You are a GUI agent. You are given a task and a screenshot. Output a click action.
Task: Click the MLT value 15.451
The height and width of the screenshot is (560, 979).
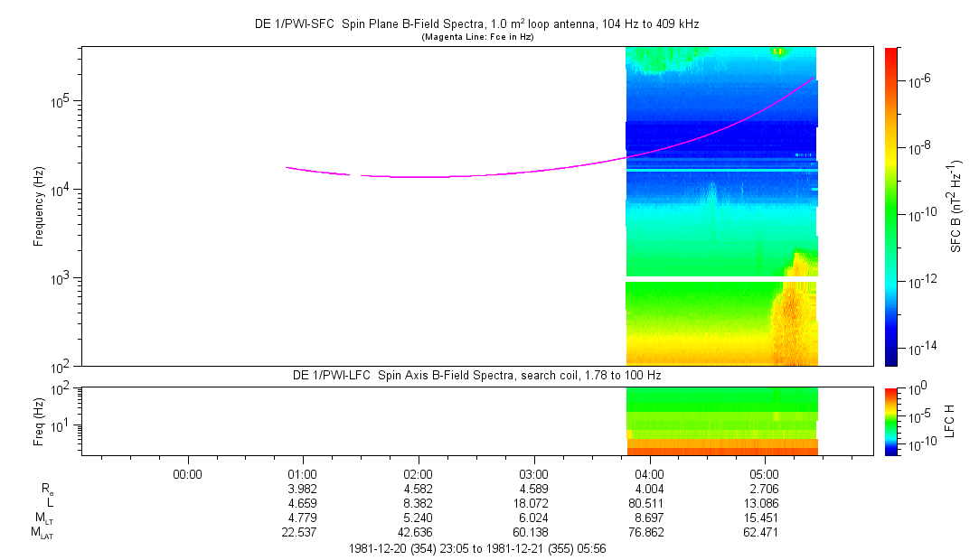tap(765, 518)
